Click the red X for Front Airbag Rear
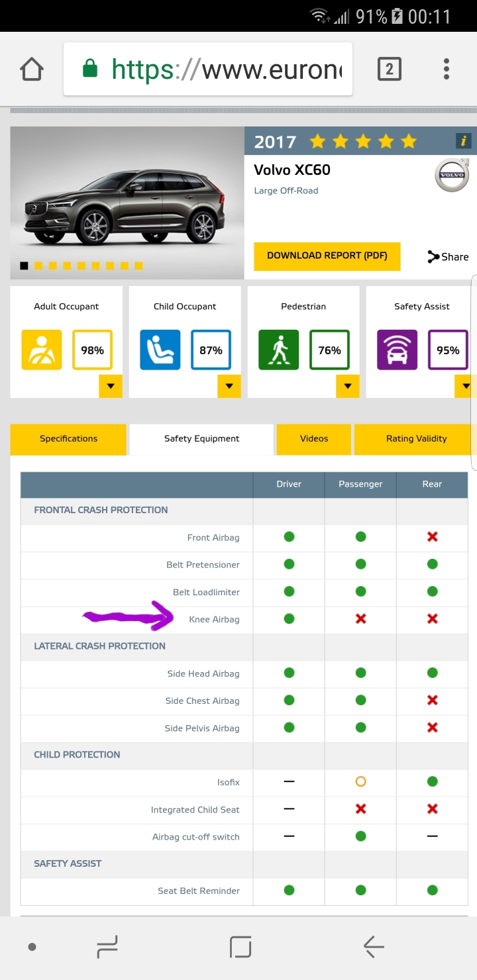Viewport: 477px width, 980px height. click(x=433, y=537)
